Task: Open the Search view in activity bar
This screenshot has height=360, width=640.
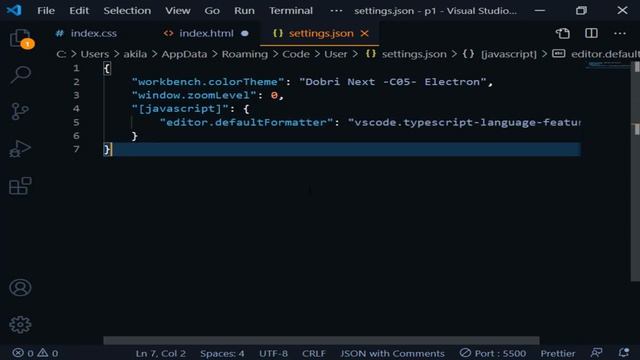Action: (20, 75)
